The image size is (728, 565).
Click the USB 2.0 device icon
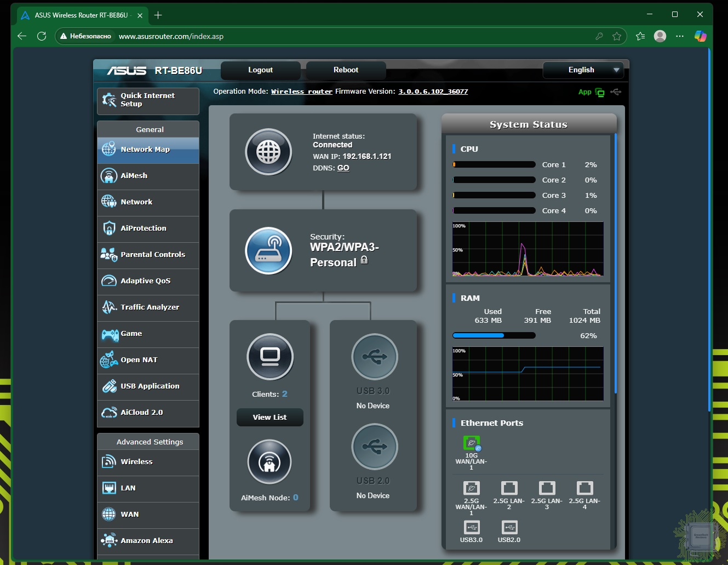point(375,446)
